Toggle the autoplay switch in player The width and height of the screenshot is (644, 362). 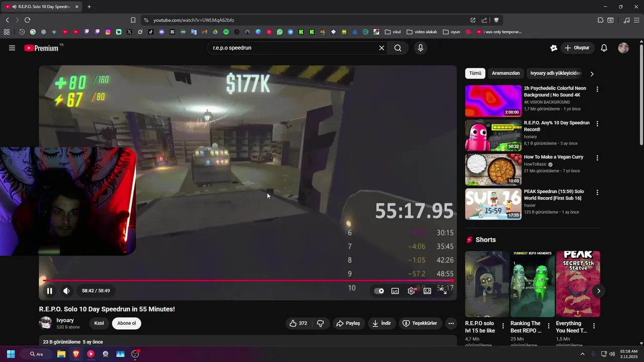pyautogui.click(x=379, y=291)
